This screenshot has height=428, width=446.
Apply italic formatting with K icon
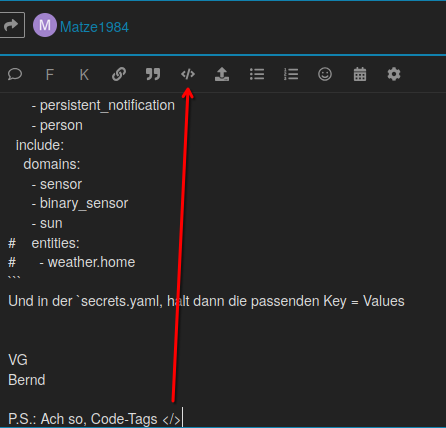pyautogui.click(x=84, y=74)
